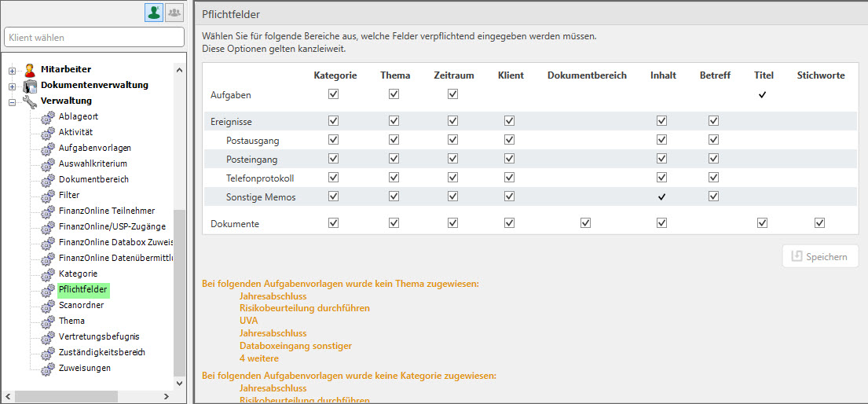This screenshot has height=404, width=868.
Task: Select the Vertretungsbefugnis tree entry
Action: click(99, 336)
